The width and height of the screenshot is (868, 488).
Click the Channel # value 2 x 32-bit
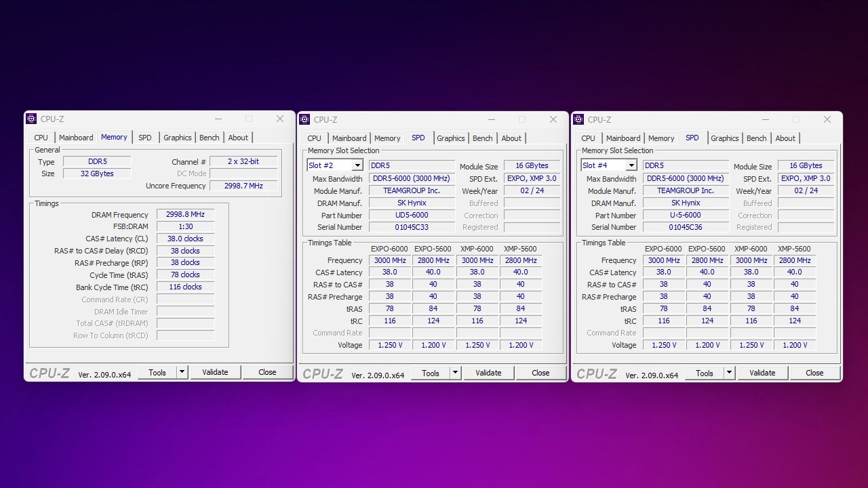point(244,161)
